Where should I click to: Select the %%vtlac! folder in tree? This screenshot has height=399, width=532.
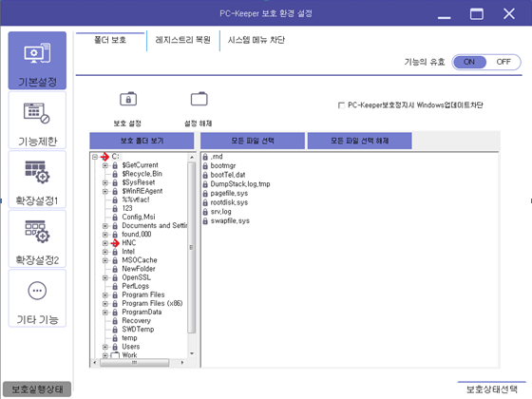click(x=136, y=199)
